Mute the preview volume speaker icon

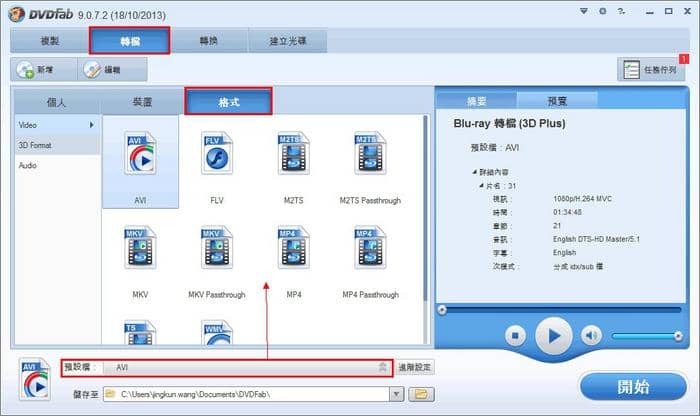[592, 336]
